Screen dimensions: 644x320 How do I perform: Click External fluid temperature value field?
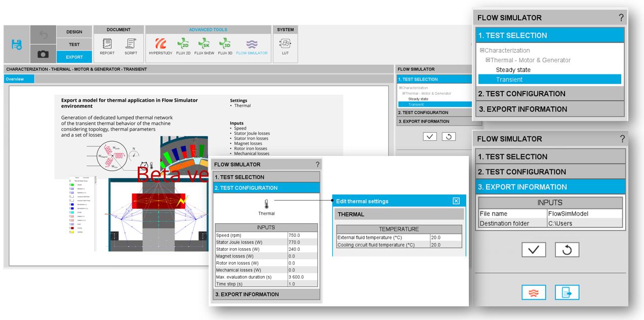(446, 237)
